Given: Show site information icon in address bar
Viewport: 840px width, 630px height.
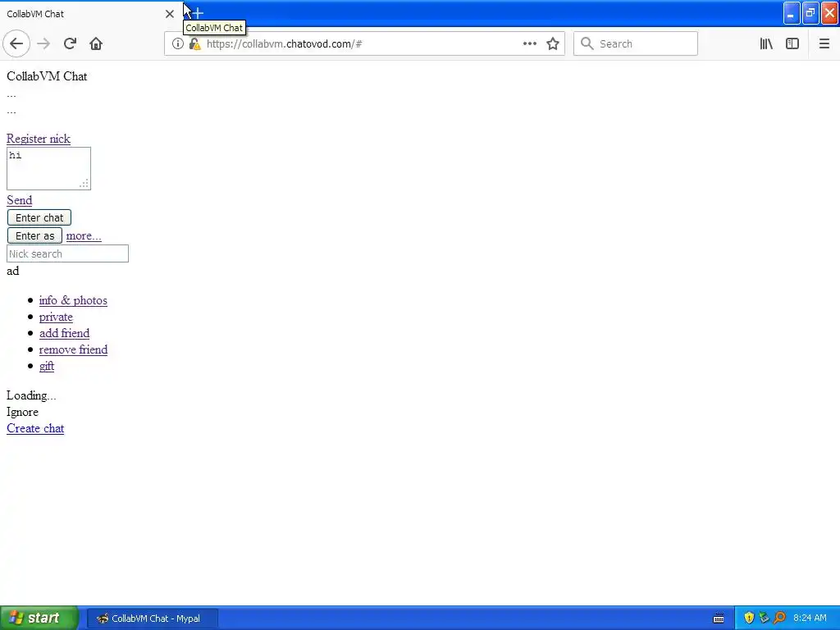Looking at the screenshot, I should 177,44.
